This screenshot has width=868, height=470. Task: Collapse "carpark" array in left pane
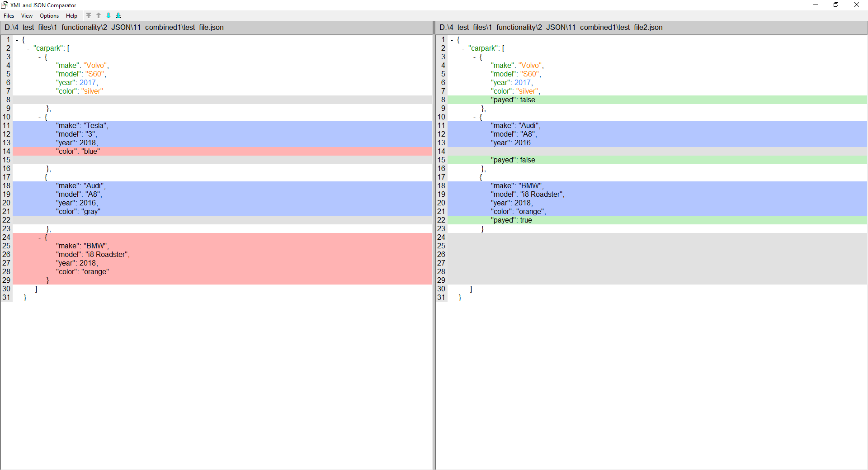pyautogui.click(x=28, y=48)
